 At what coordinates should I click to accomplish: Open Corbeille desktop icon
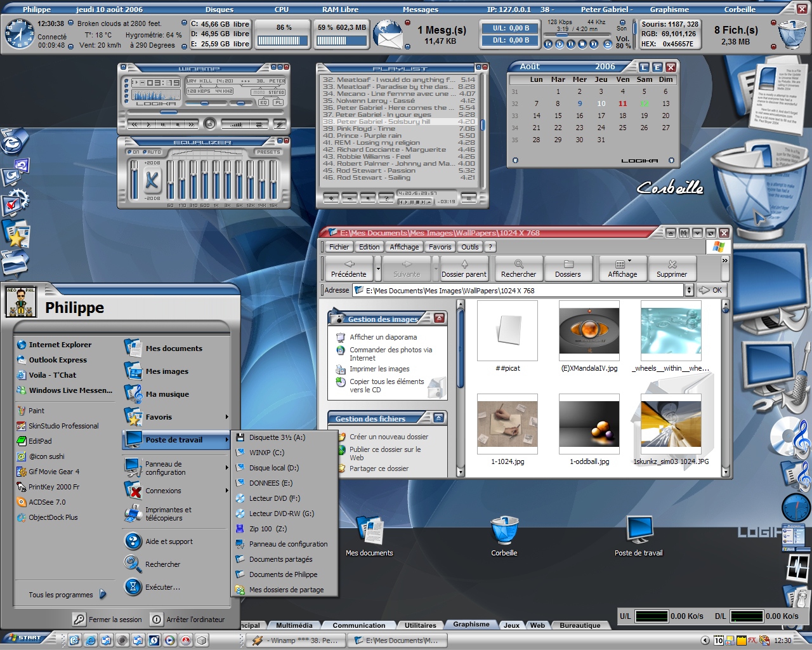tap(504, 536)
